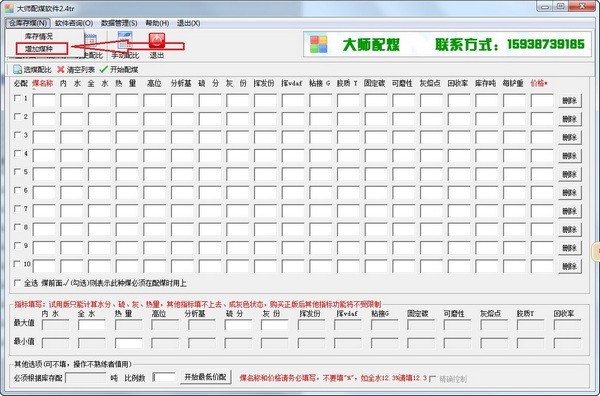This screenshot has height=396, width=600.
Task: Tick the checkbox for row 10
Action: (x=17, y=264)
